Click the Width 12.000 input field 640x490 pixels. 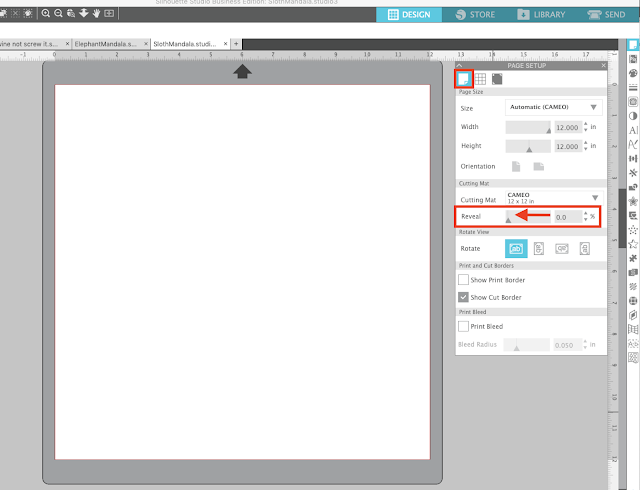pyautogui.click(x=568, y=127)
